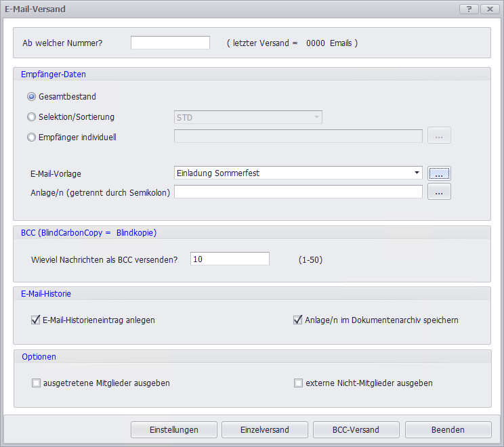Open the STD selection dropdown
Image resolution: width=504 pixels, height=447 pixels.
316,118
